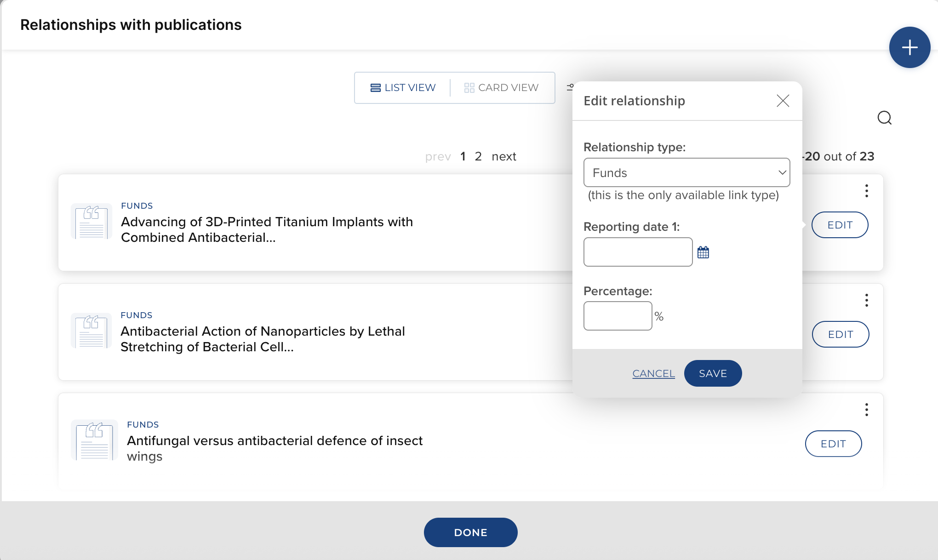Open three-dot menu for Nanoparticles publication
Screen dimensions: 938x560
click(866, 300)
